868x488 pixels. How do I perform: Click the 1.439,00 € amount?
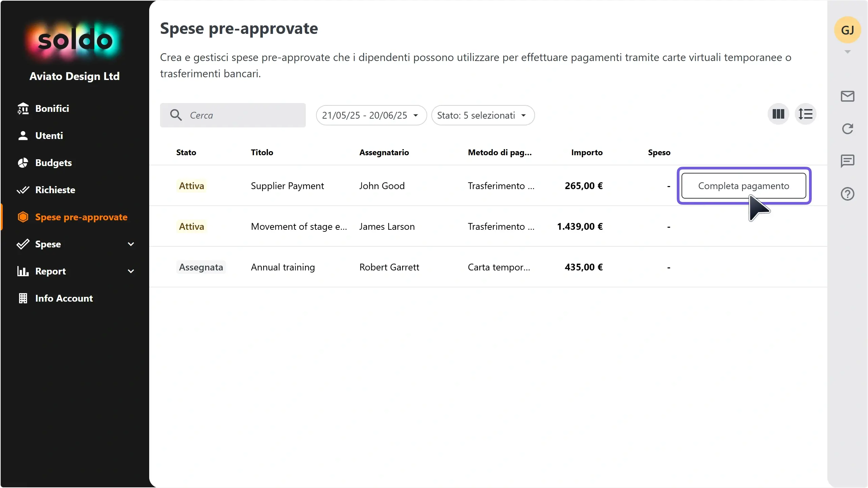tap(580, 226)
